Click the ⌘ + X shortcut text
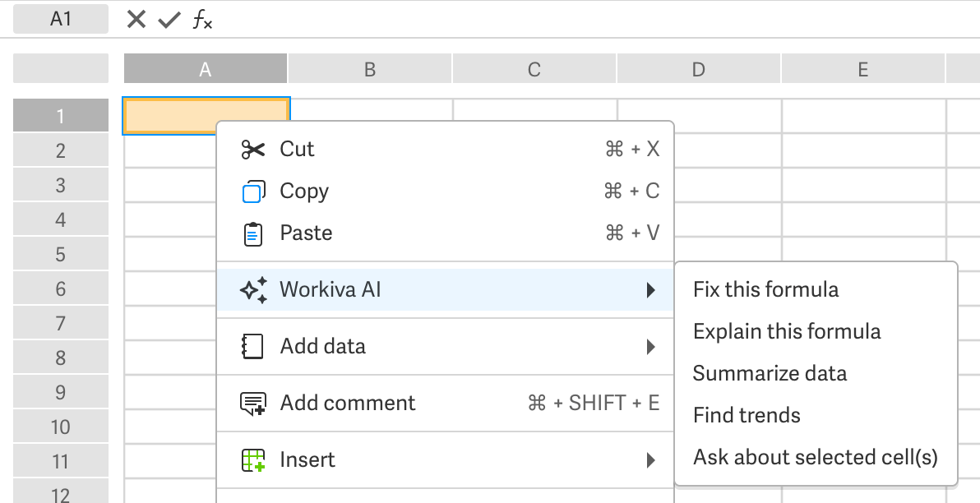The height and width of the screenshot is (503, 980). (632, 150)
